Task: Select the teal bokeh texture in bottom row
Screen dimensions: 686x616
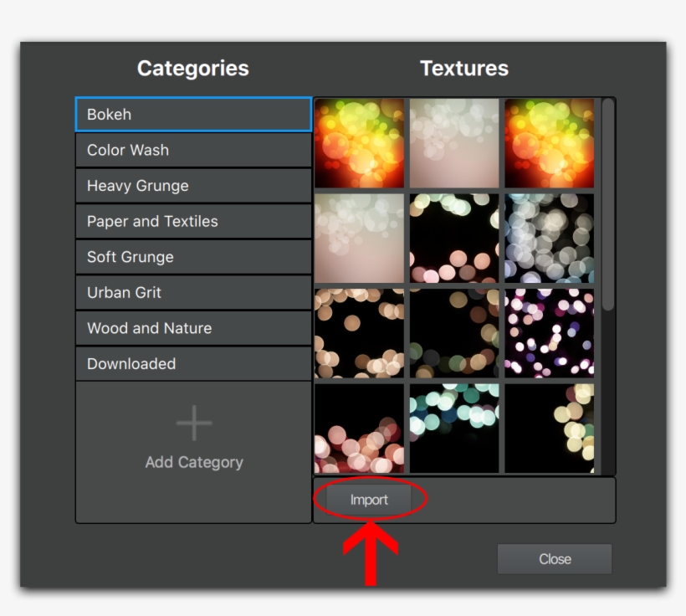Action: tap(454, 428)
